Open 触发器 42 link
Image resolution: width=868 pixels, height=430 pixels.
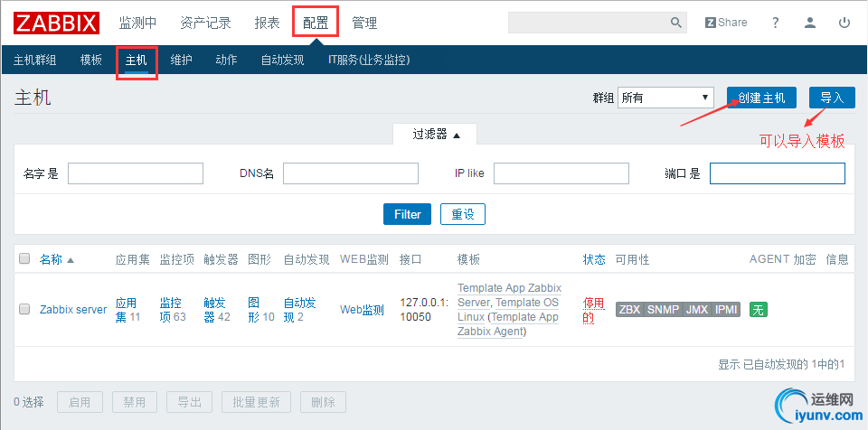(217, 310)
